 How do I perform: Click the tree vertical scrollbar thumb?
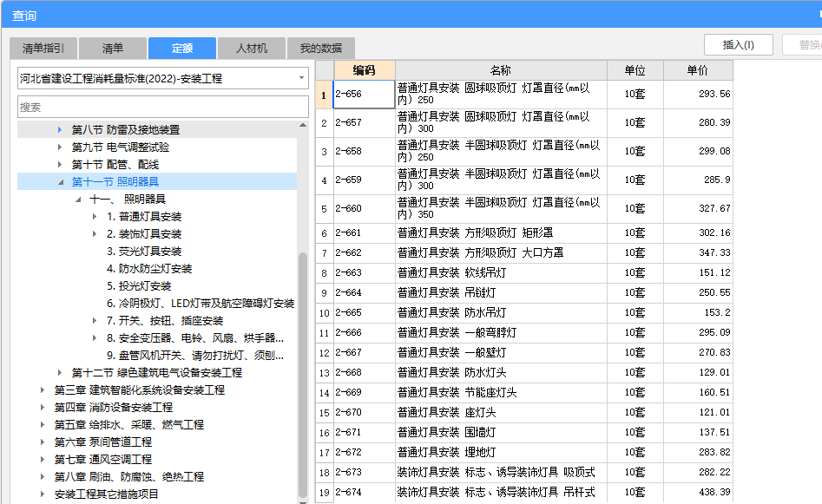(302, 375)
